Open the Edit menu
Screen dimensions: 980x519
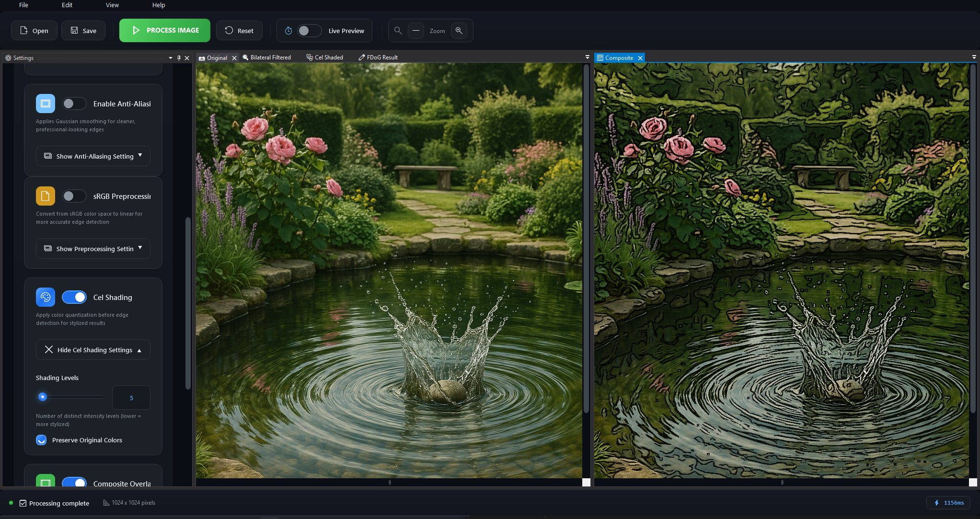[67, 5]
